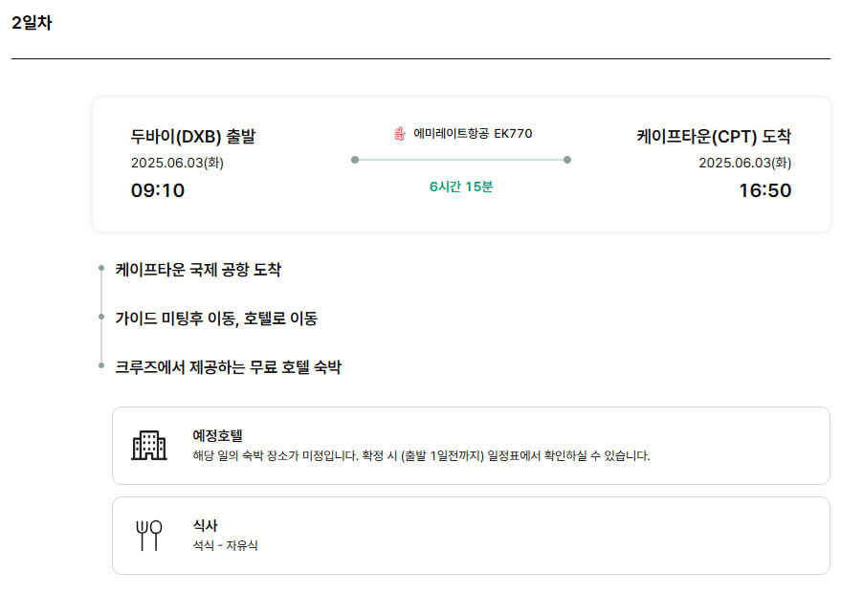Click the timeline bullet beside 크루즈에서 제공하는 무료 호텔 숙박
Viewport: 841px width, 616px height.
point(101,365)
